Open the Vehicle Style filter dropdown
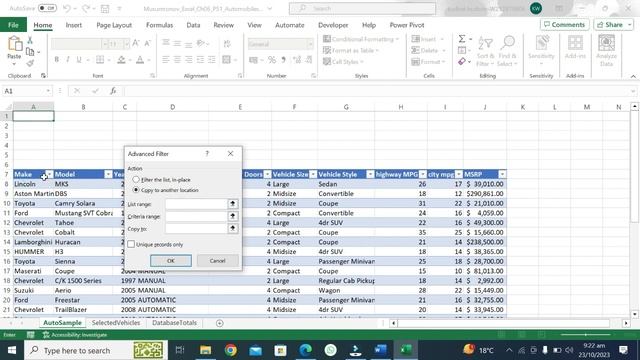The height and width of the screenshot is (360, 640). (x=370, y=174)
